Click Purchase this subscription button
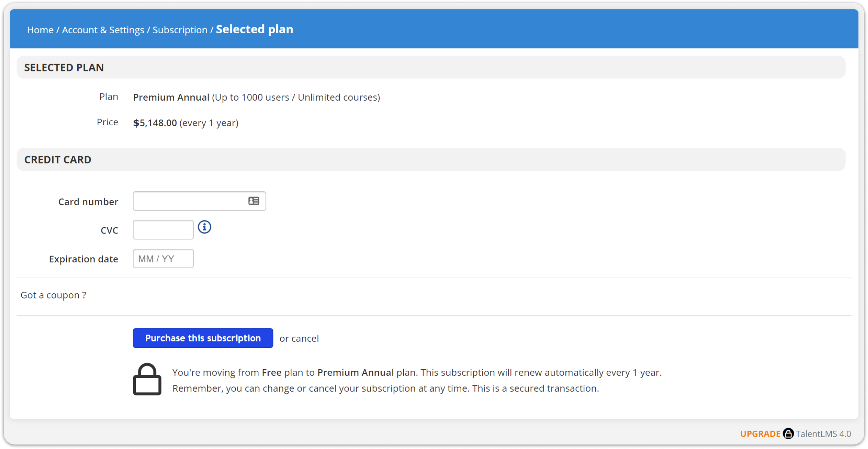868x449 pixels. [x=203, y=338]
